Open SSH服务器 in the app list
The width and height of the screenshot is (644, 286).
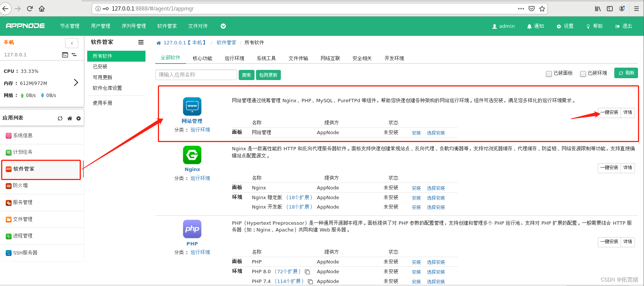point(42,253)
